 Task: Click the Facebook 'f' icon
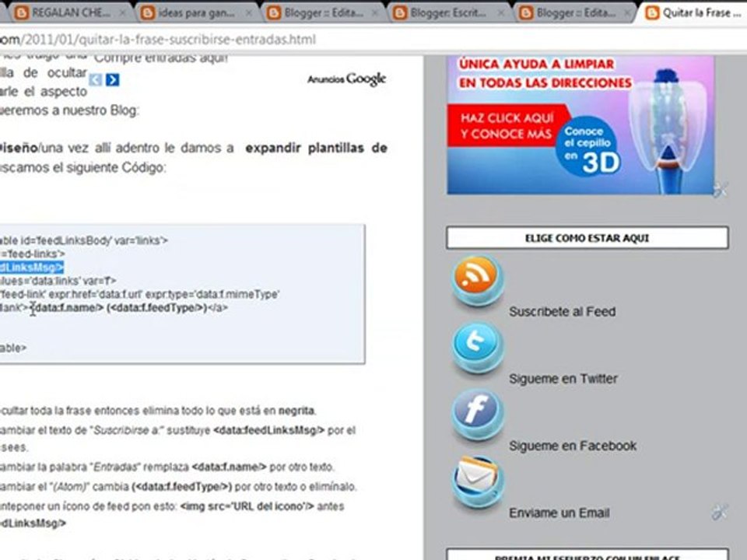click(476, 414)
